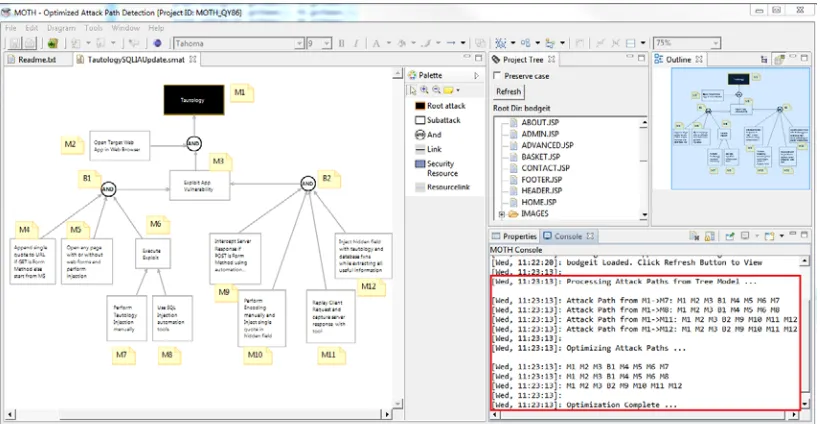Click the Refresh button in Project Tree

click(508, 91)
